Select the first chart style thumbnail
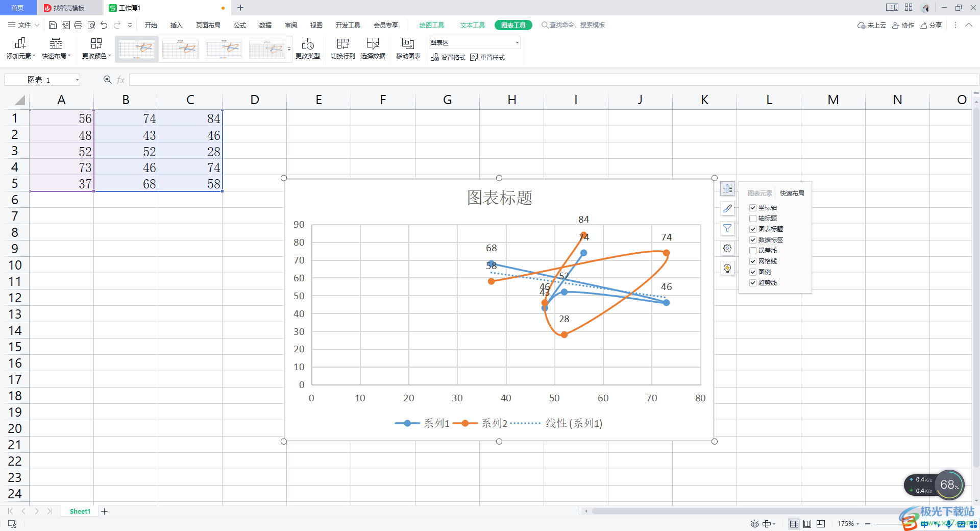 point(137,49)
